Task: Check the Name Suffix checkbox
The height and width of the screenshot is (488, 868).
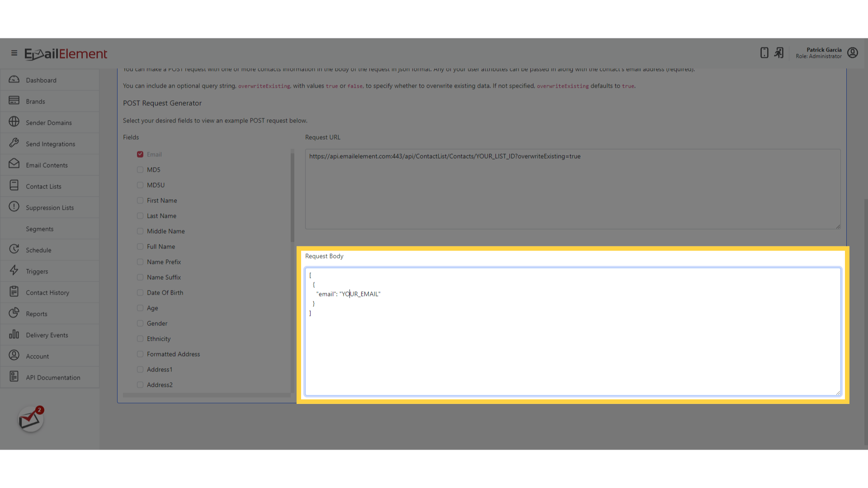Action: [140, 277]
